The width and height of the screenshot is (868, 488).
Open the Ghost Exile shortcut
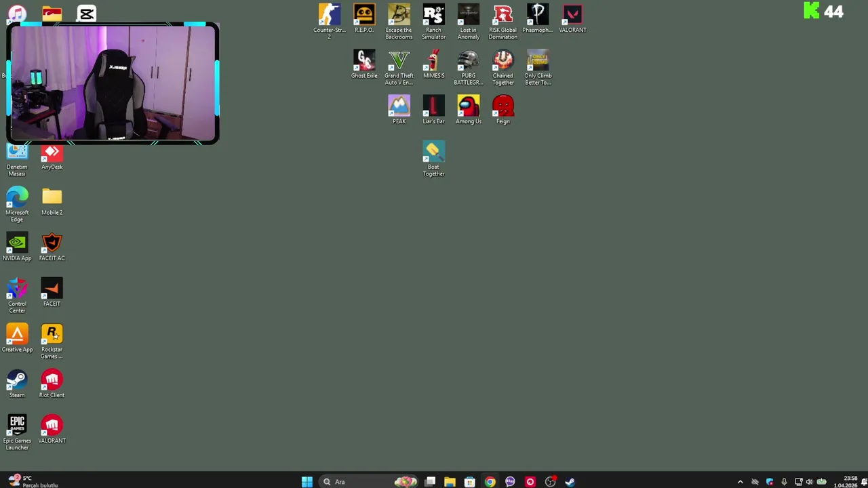[x=364, y=64]
